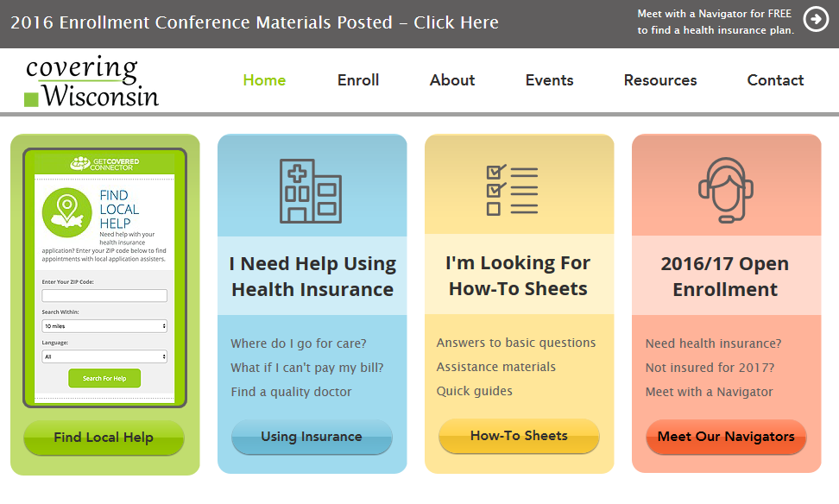Click 'Meet with a Navigator' text on orange card
Viewport: 839px width, 504px height.
click(x=709, y=392)
